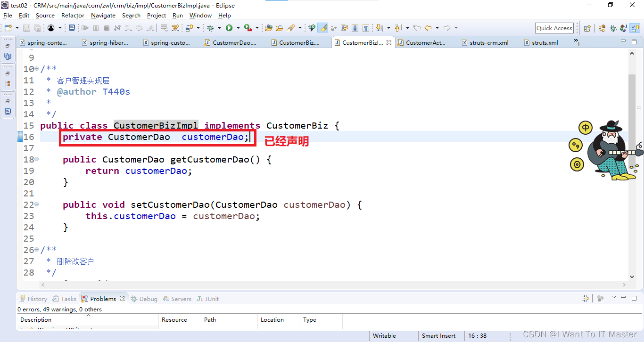This screenshot has width=644, height=342.
Task: Toggle Mark Occurrences highlighter icon
Action: pos(323,28)
